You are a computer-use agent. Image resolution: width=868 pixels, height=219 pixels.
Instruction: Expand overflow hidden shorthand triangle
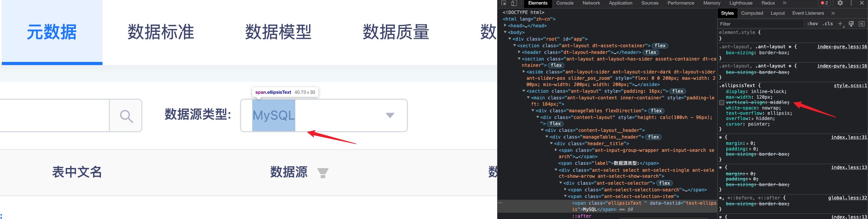753,119
